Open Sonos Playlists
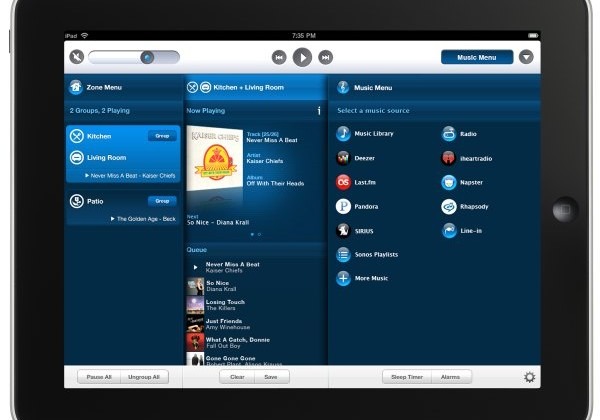The width and height of the screenshot is (600, 420). pos(367,254)
